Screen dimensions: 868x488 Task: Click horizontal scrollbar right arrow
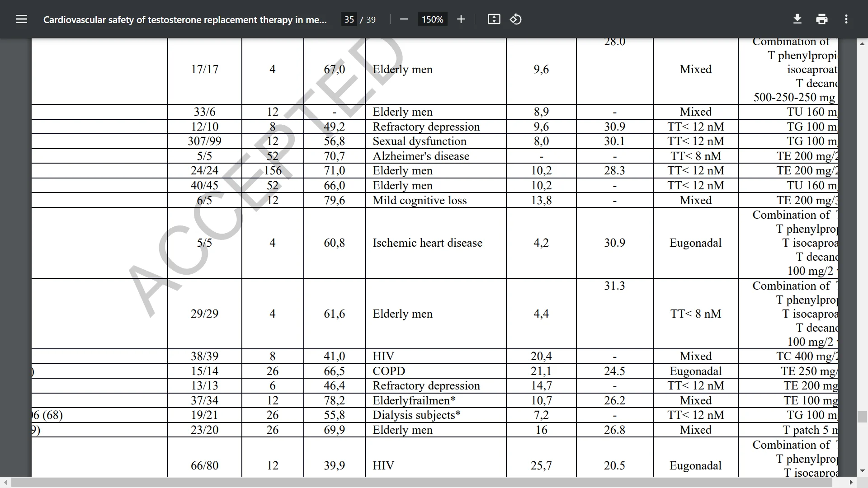(852, 482)
